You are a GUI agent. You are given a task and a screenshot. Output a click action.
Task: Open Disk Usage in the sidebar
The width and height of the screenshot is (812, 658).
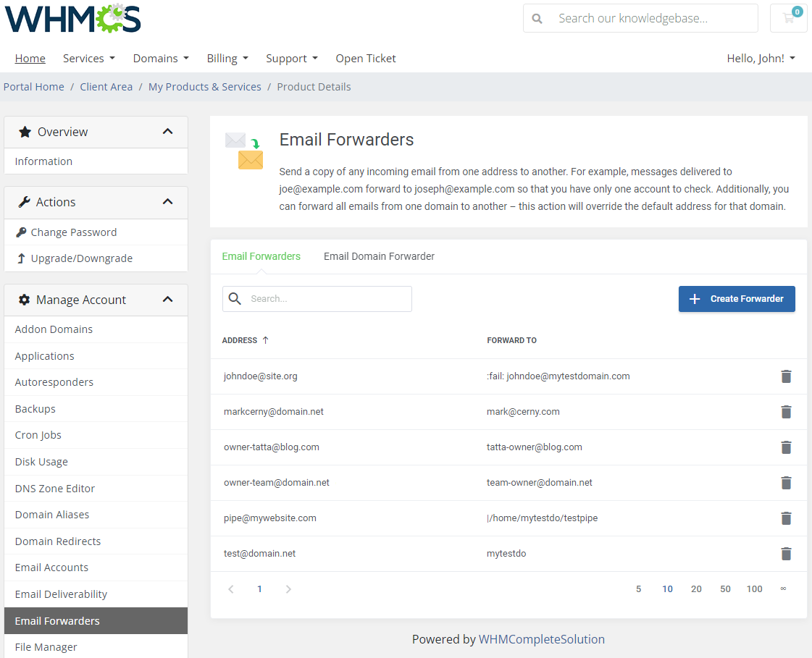pos(96,462)
